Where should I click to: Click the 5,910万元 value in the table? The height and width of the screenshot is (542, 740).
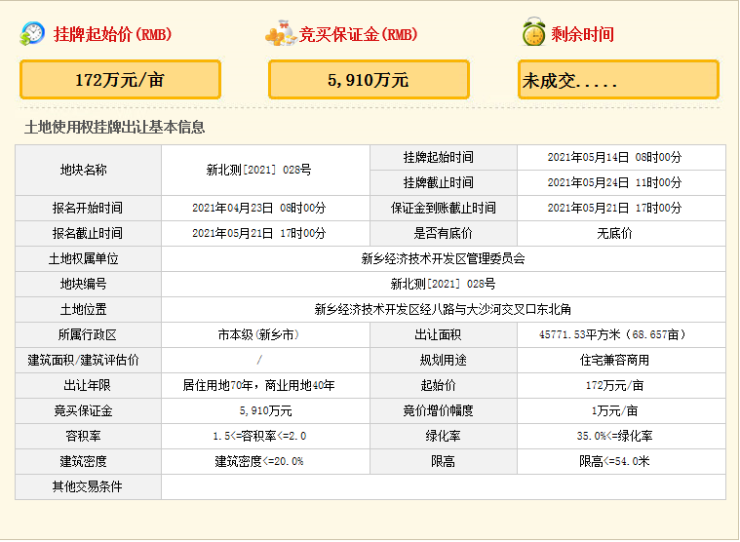click(266, 411)
